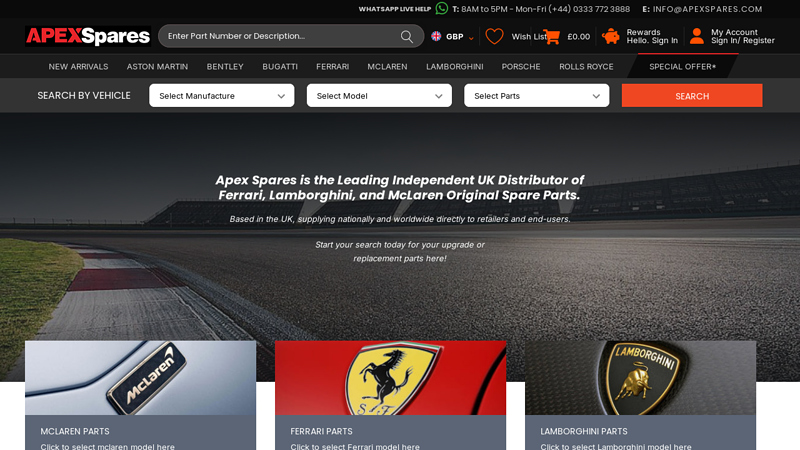
Task: Click 'Click to select Ferrari model here'
Action: click(355, 446)
